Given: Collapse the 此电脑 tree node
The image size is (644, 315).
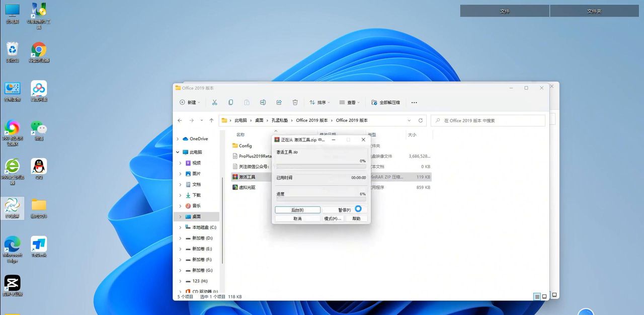Looking at the screenshot, I should point(178,152).
